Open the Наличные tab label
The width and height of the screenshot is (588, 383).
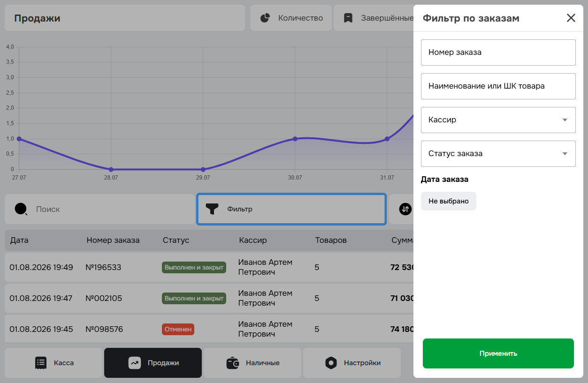point(263,363)
